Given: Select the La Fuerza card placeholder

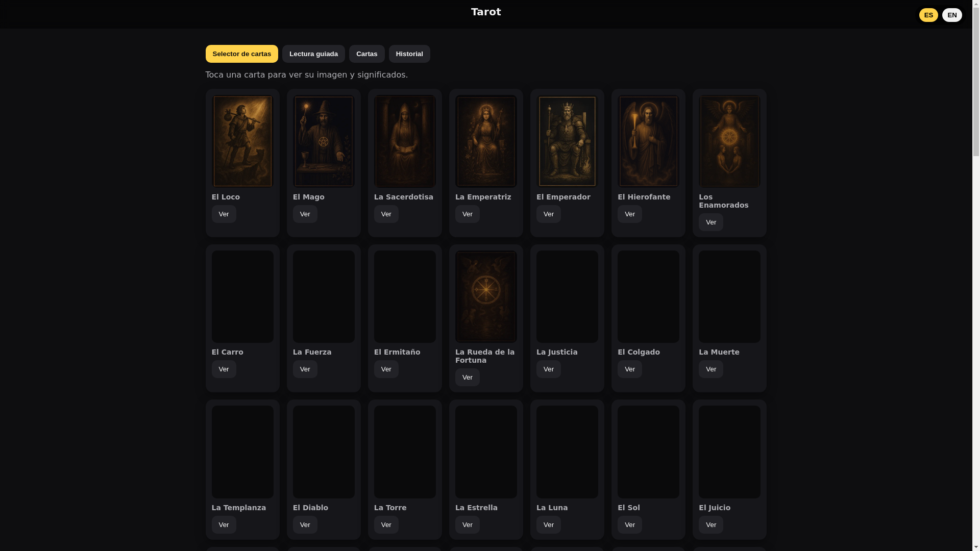Looking at the screenshot, I should click(323, 296).
